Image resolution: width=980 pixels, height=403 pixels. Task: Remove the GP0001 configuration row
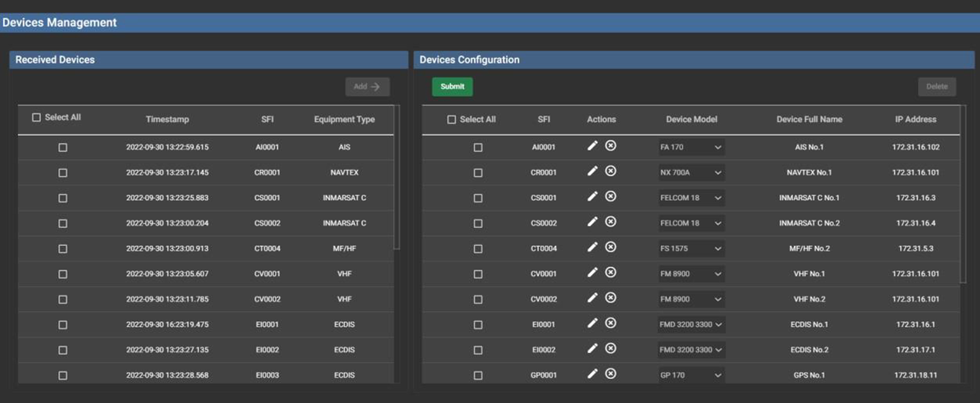(610, 374)
